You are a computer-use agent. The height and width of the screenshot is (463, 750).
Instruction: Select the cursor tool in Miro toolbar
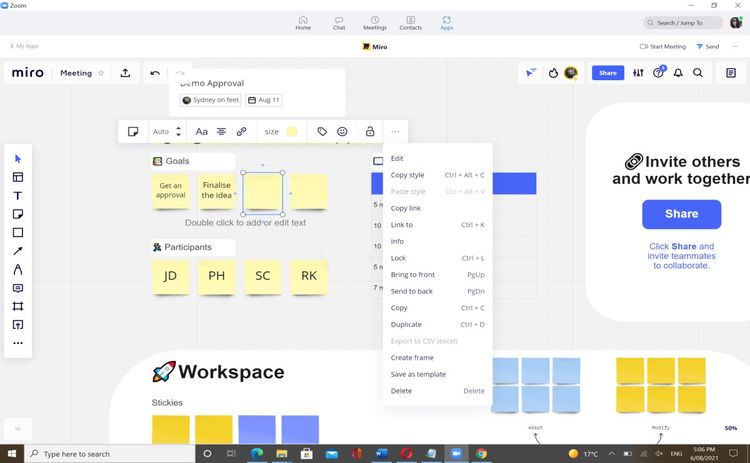[x=18, y=159]
